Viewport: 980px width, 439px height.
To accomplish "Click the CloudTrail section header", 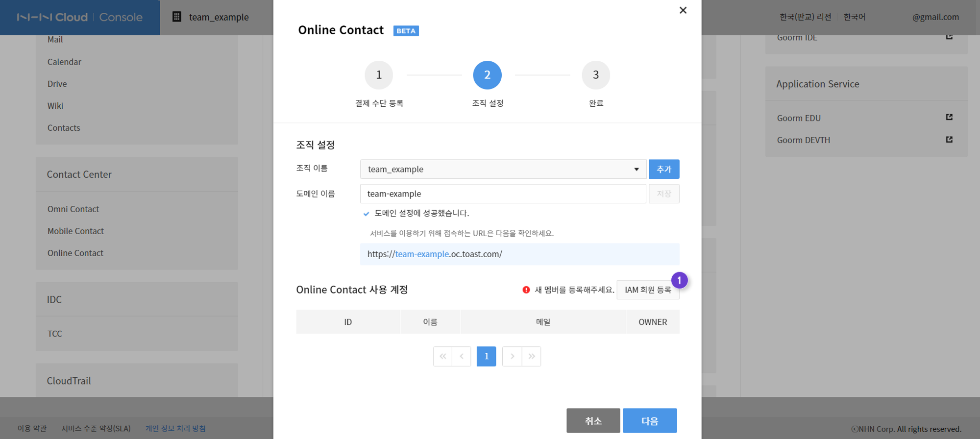I will tap(69, 381).
